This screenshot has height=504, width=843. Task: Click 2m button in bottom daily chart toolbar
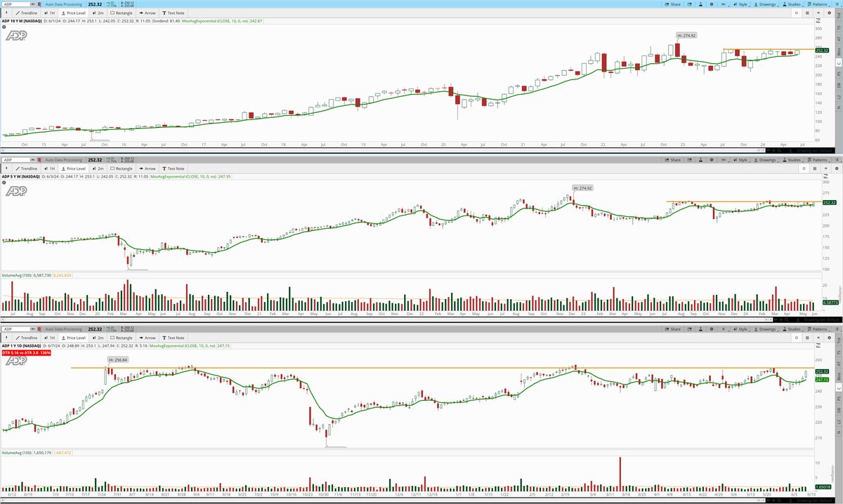pos(98,337)
